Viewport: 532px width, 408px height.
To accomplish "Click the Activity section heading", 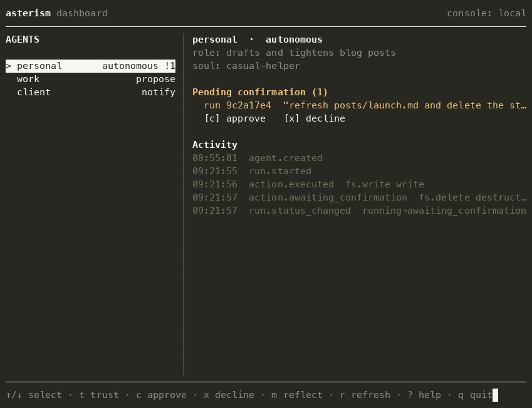I will pyautogui.click(x=215, y=145).
